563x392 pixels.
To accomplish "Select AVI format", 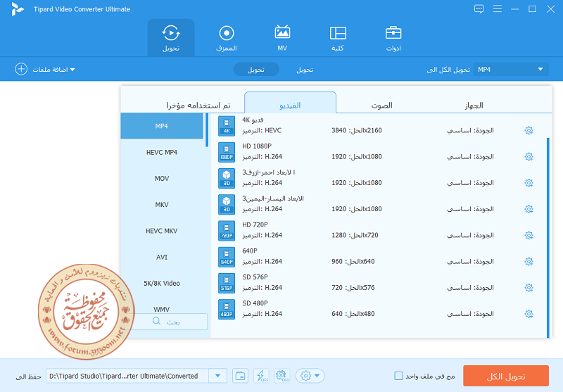I will [x=162, y=257].
